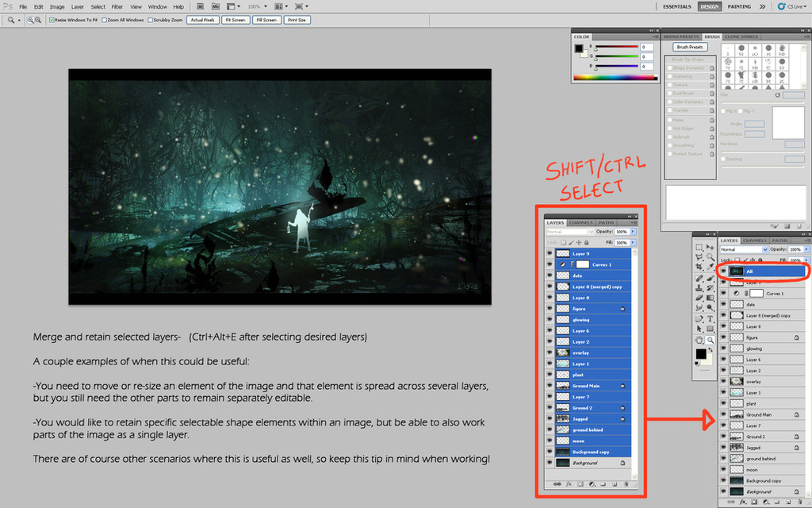Switch to the Brush Presets tab

(681, 37)
